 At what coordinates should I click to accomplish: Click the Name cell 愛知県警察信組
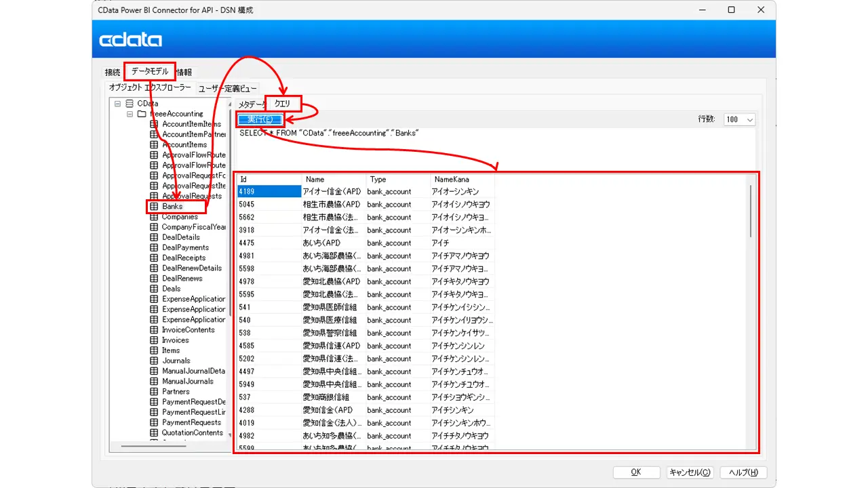(334, 333)
